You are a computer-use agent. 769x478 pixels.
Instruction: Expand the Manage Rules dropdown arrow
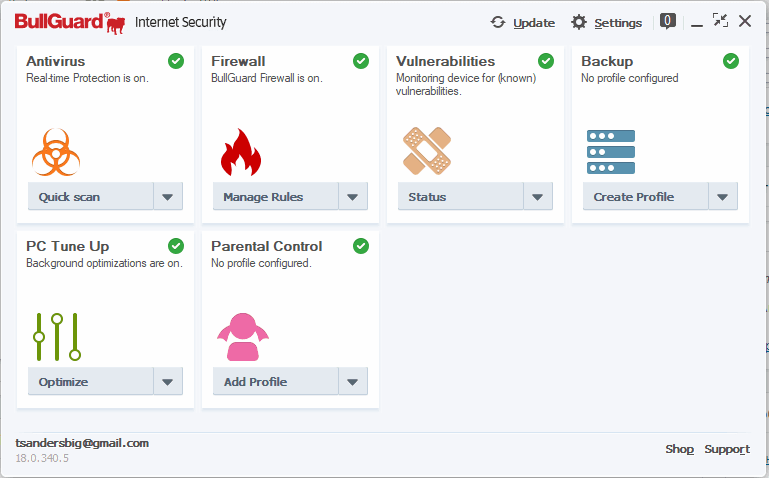353,196
